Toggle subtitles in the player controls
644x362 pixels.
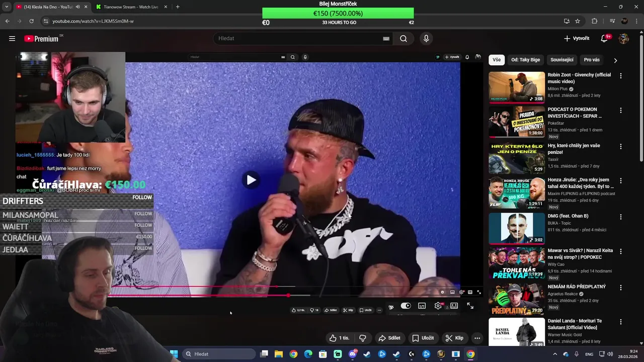point(422,306)
